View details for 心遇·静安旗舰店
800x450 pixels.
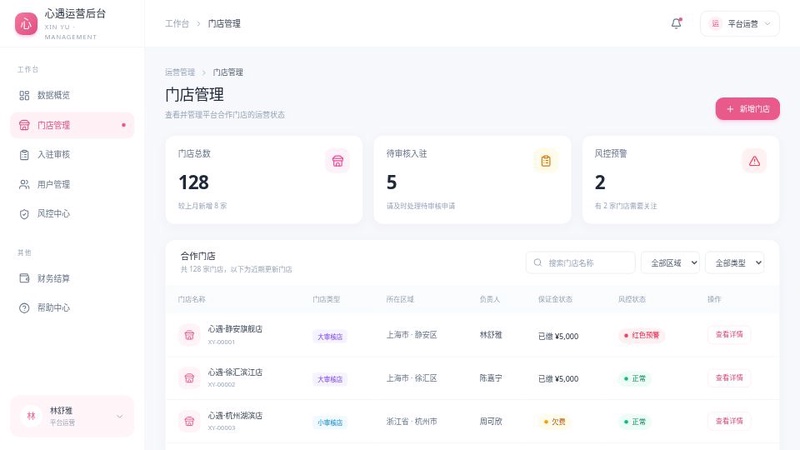click(729, 335)
